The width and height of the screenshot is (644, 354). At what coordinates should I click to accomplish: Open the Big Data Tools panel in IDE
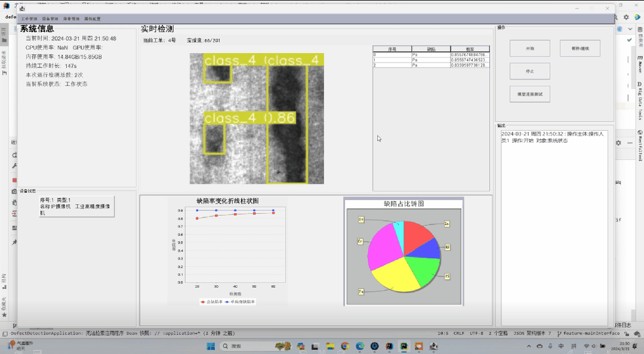coord(640,101)
